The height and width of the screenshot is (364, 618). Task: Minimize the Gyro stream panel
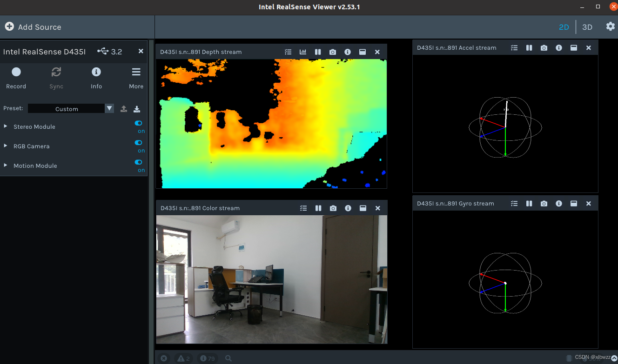coord(574,204)
